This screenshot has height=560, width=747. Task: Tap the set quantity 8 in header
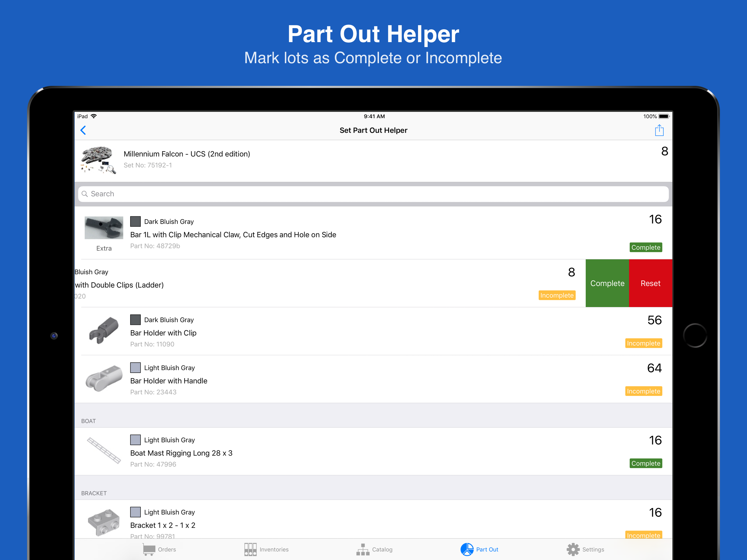(664, 151)
